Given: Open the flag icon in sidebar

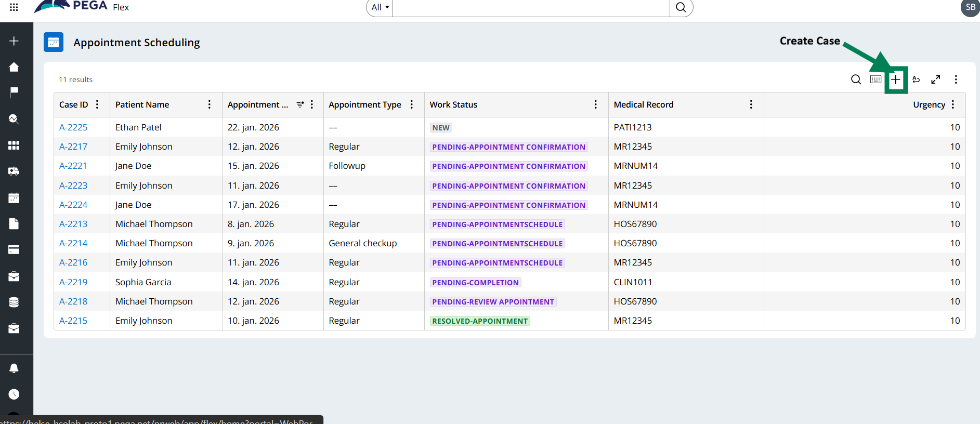Looking at the screenshot, I should [x=14, y=92].
